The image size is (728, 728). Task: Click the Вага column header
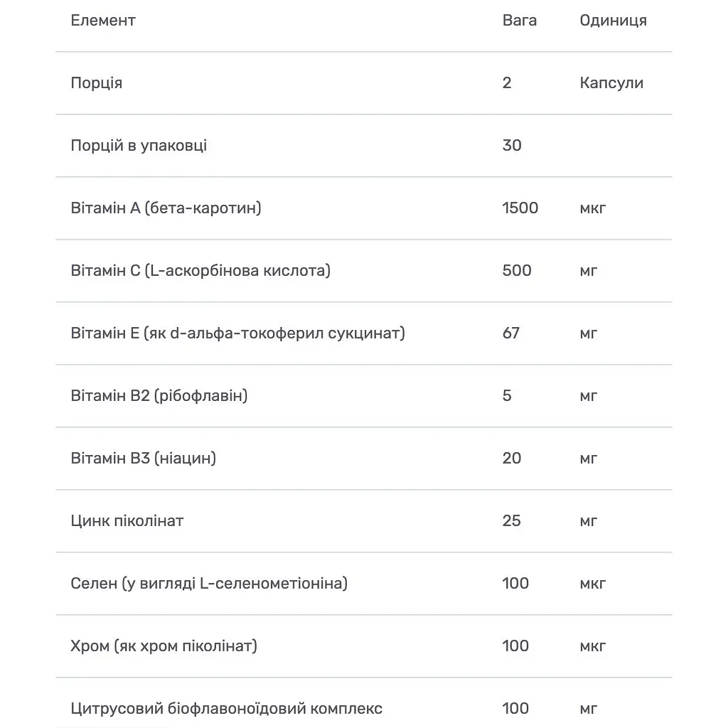(520, 21)
